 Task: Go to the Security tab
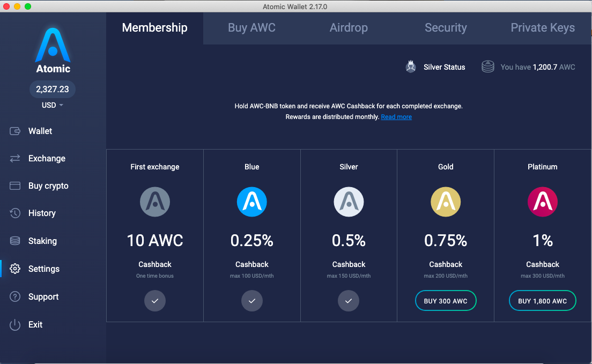[x=446, y=28]
